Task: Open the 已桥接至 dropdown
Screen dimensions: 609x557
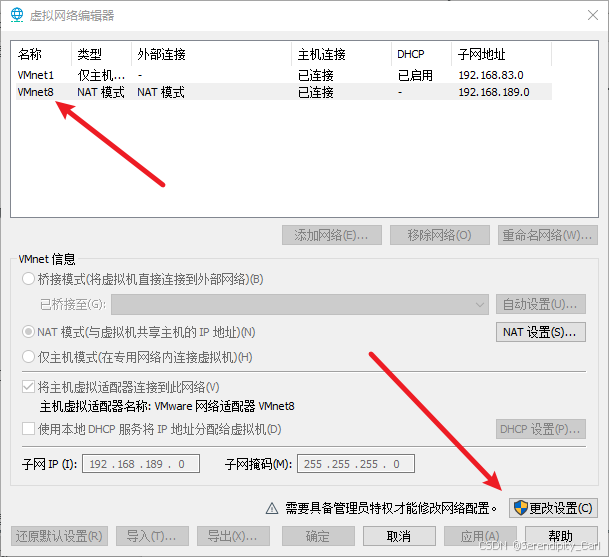Action: (x=300, y=304)
